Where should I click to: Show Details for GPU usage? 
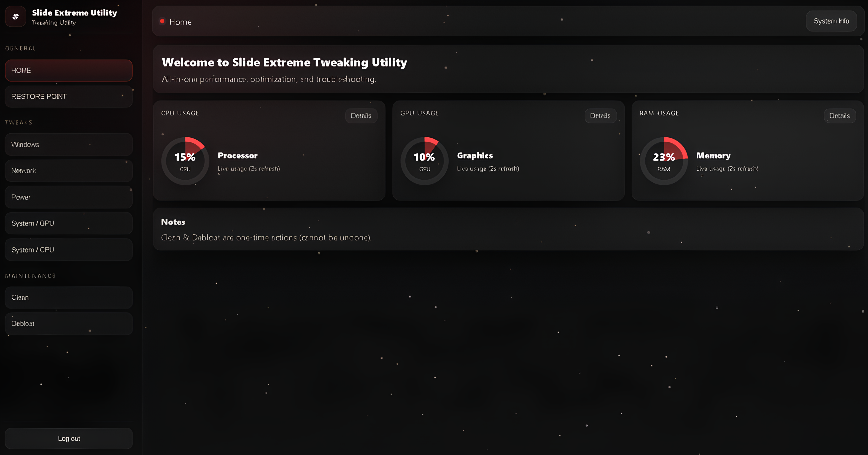coord(601,116)
